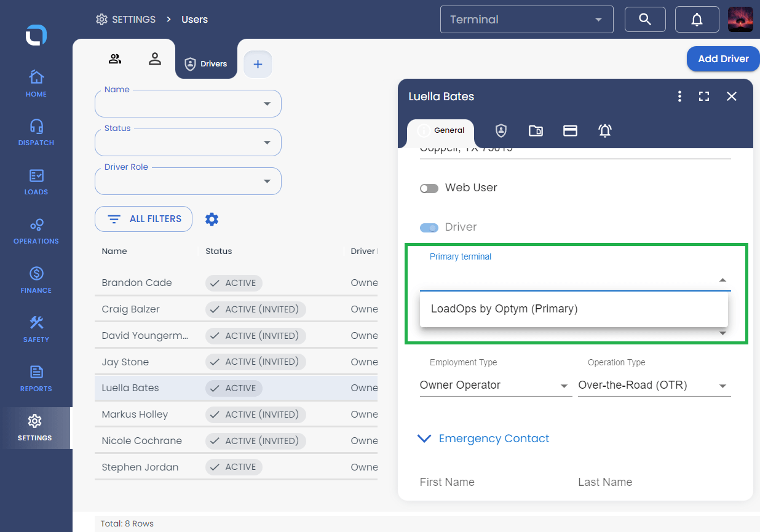This screenshot has width=760, height=532.
Task: Click the emergency contact First Name field
Action: 496,482
